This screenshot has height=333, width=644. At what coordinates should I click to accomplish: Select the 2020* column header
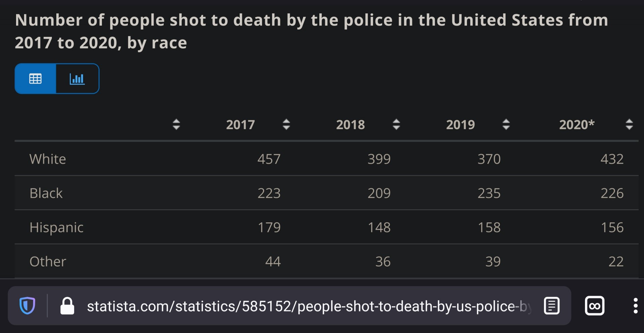pos(577,125)
